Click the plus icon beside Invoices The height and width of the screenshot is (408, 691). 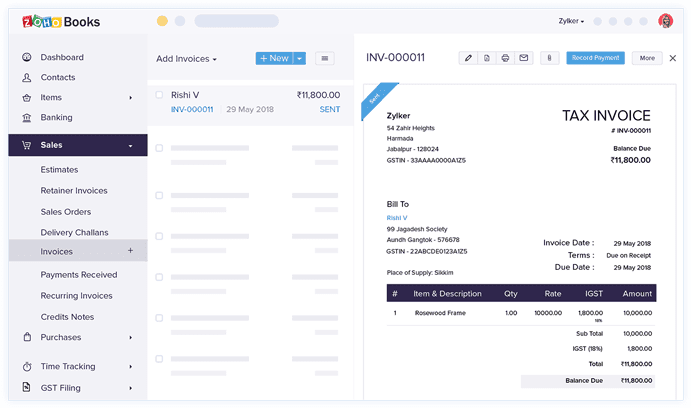130,250
